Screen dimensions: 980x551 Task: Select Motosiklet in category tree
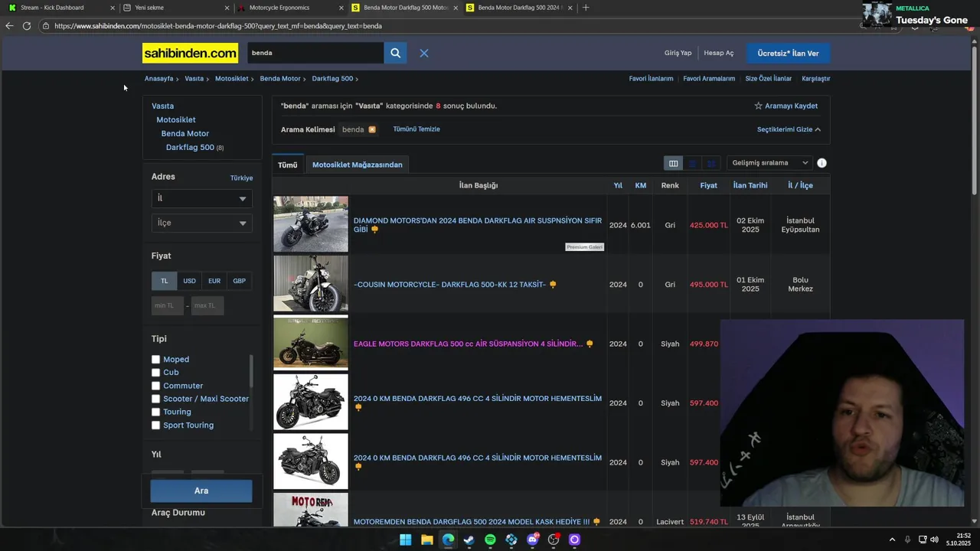(176, 119)
